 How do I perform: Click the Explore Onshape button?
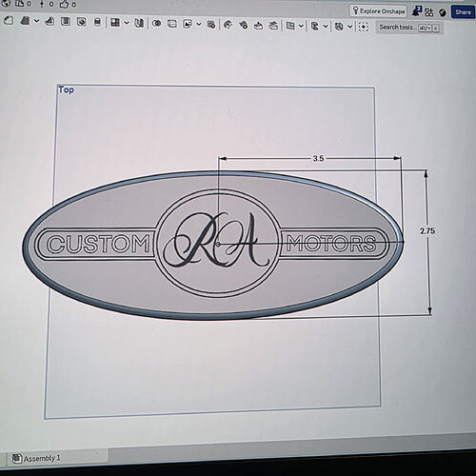pos(379,11)
